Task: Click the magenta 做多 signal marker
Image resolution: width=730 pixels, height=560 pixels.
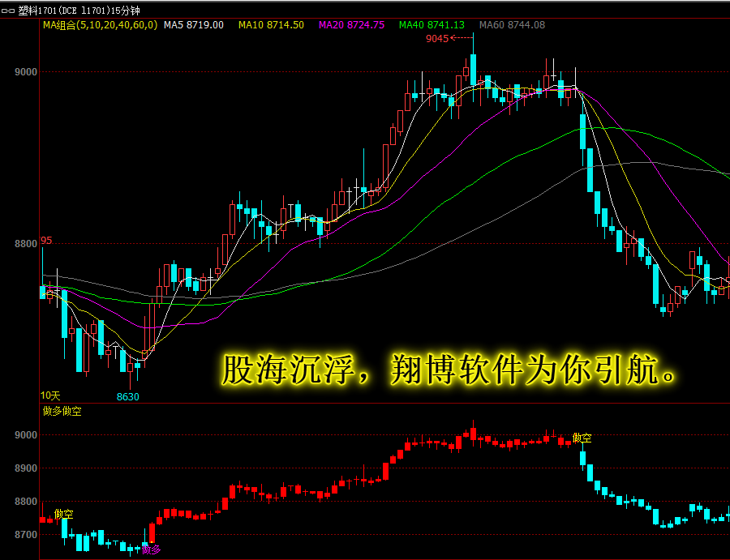Action: pyautogui.click(x=152, y=549)
